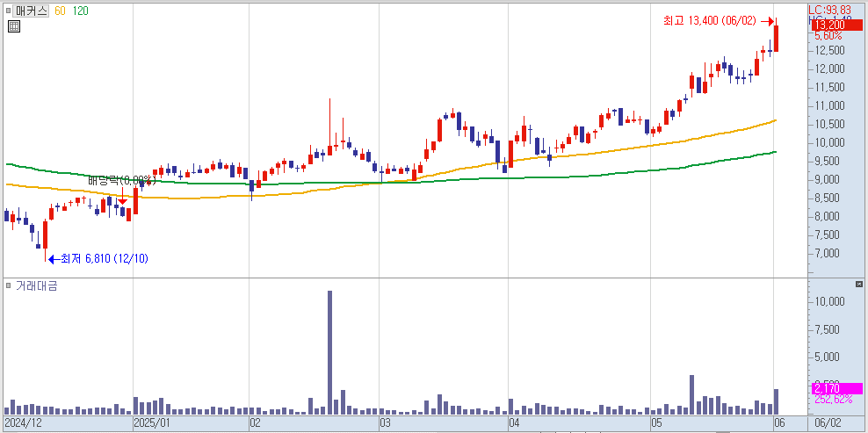
Task: Click the 거래대금 indicator label
Action: tap(37, 285)
